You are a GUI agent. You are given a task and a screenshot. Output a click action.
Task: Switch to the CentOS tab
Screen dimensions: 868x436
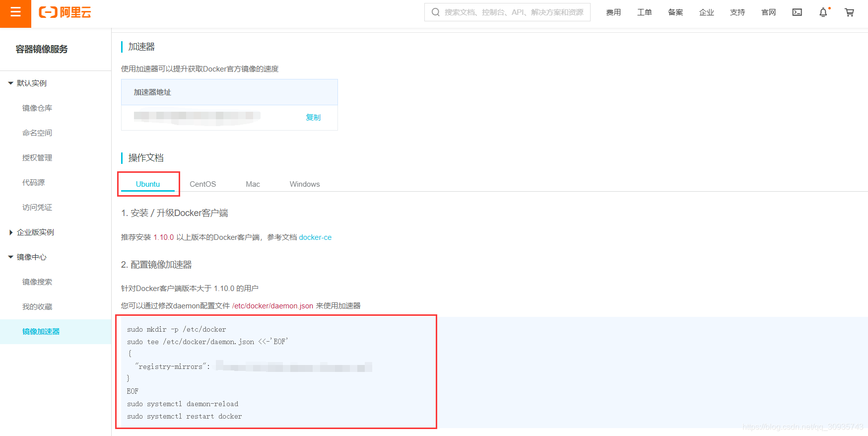point(203,184)
